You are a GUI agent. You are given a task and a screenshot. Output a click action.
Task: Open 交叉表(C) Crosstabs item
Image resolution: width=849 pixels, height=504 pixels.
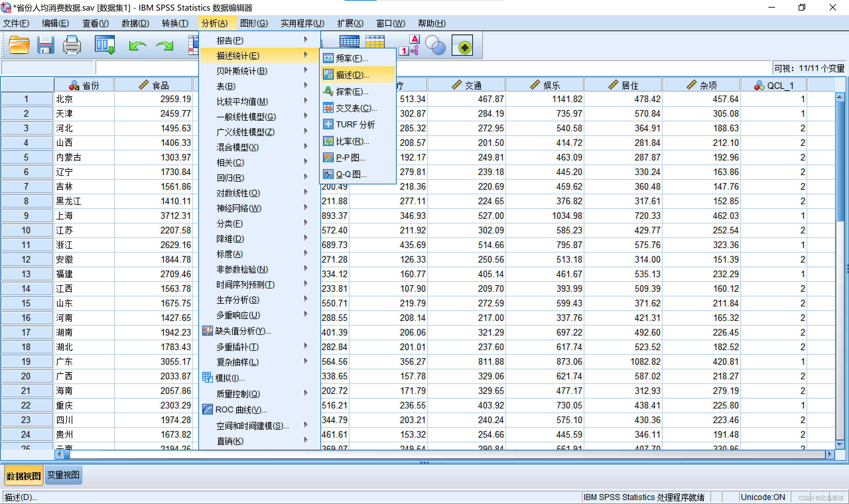pos(358,108)
